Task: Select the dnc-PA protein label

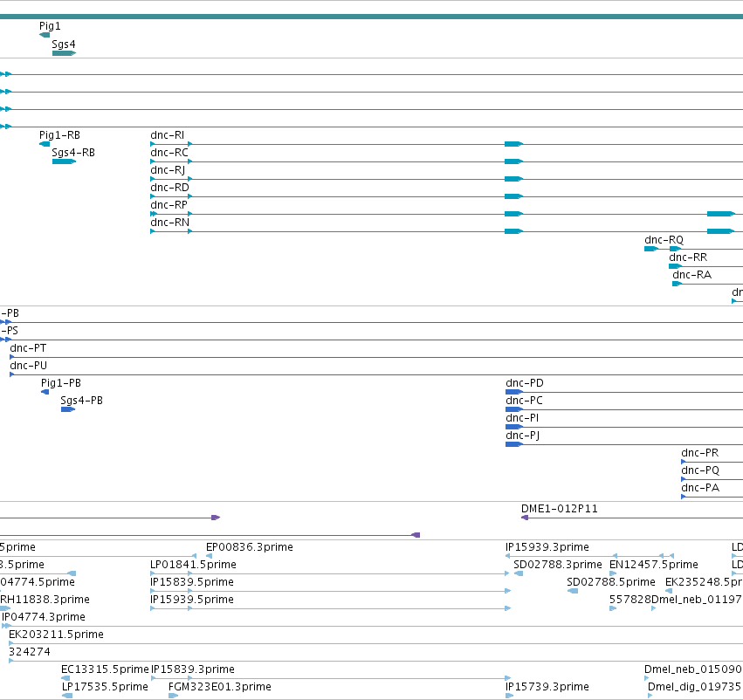Action: (700, 488)
